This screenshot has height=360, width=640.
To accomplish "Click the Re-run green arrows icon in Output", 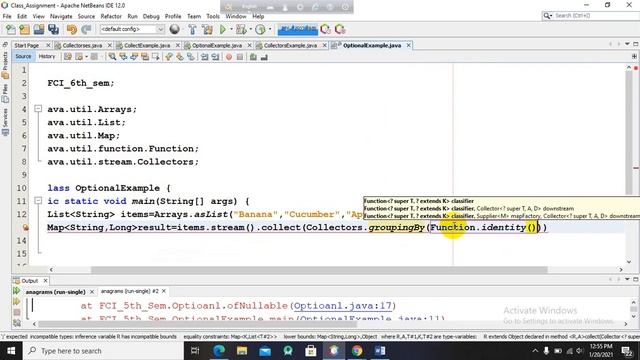I will click(16, 291).
